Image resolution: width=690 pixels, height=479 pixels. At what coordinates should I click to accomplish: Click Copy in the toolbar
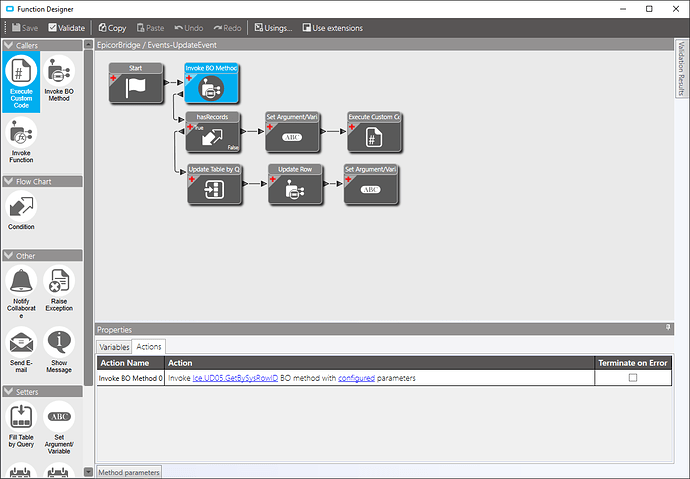click(x=112, y=28)
